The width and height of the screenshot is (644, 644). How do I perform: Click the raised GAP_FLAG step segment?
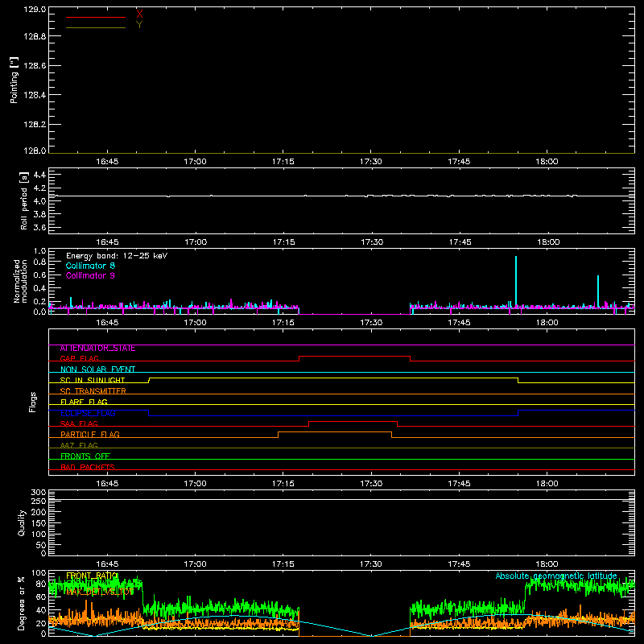coord(354,356)
